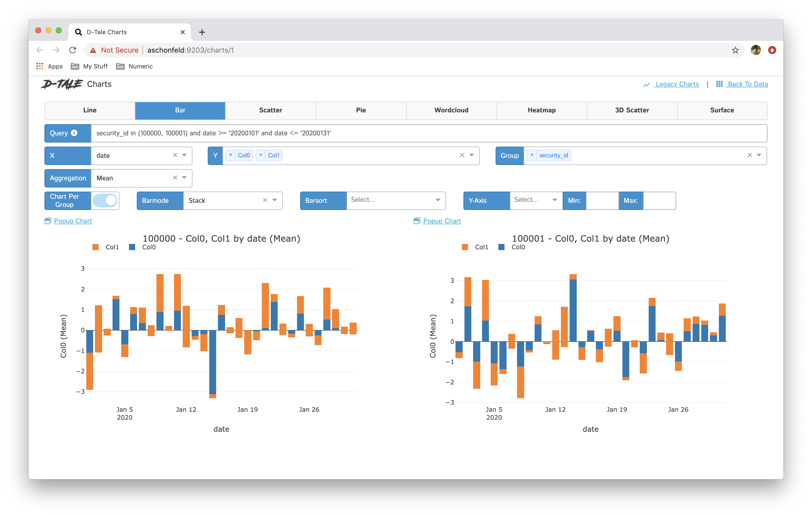The width and height of the screenshot is (812, 517).
Task: Open the Barmode Stack dropdown arrow
Action: click(275, 200)
